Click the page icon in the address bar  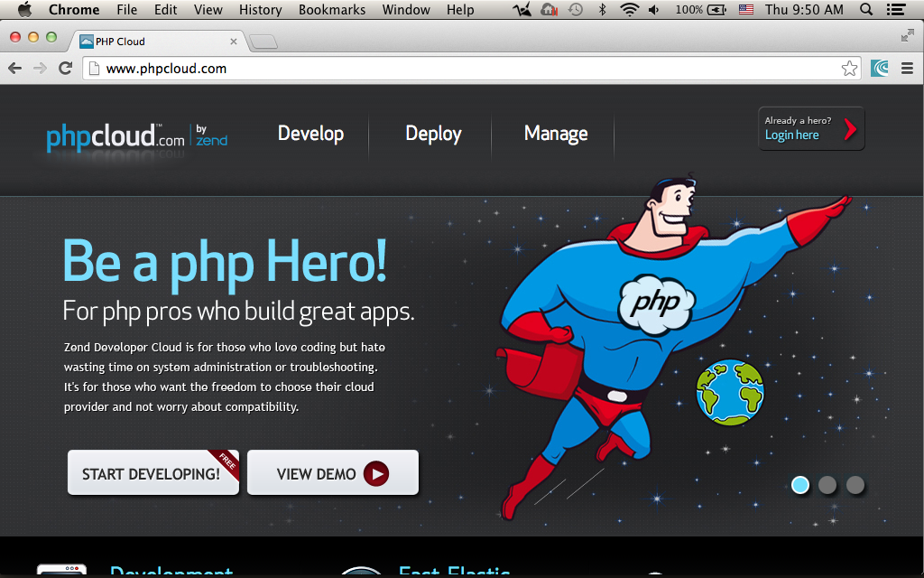point(94,69)
